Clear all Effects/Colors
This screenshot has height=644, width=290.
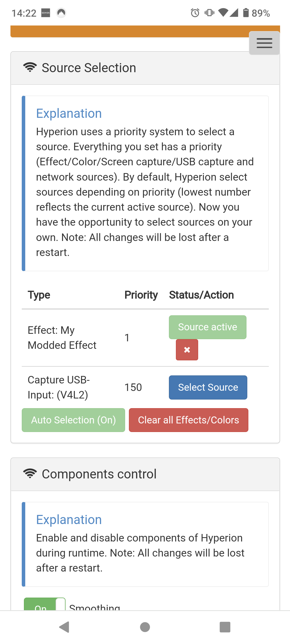click(189, 420)
